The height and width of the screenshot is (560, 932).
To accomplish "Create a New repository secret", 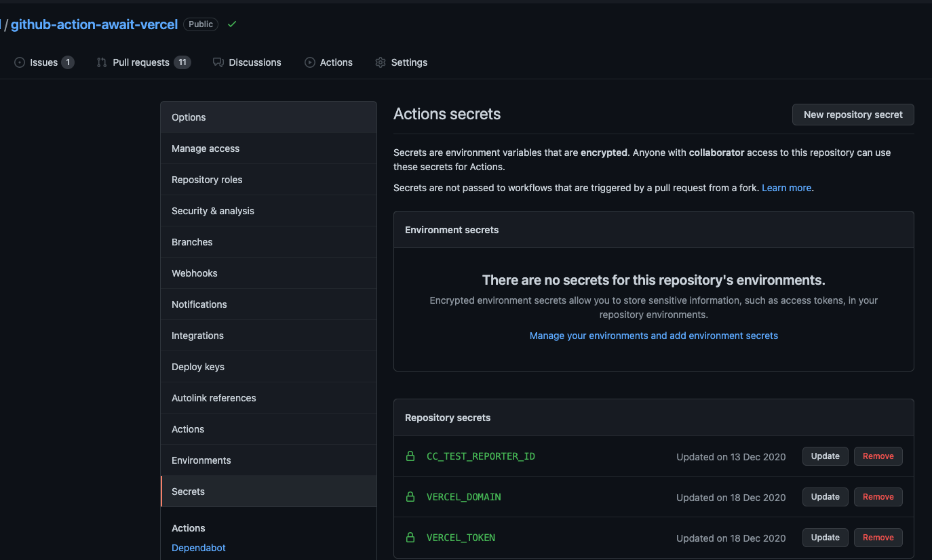I will click(x=853, y=115).
